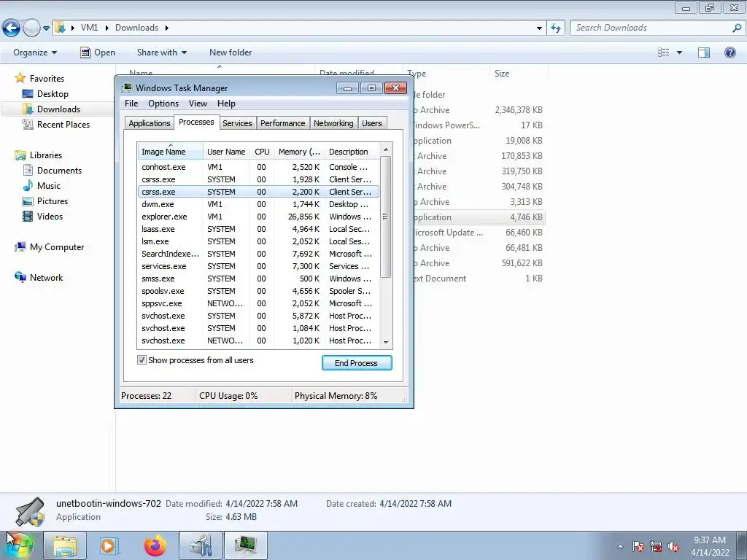This screenshot has width=747, height=560.
Task: Sort processes by User Name column
Action: tap(226, 152)
